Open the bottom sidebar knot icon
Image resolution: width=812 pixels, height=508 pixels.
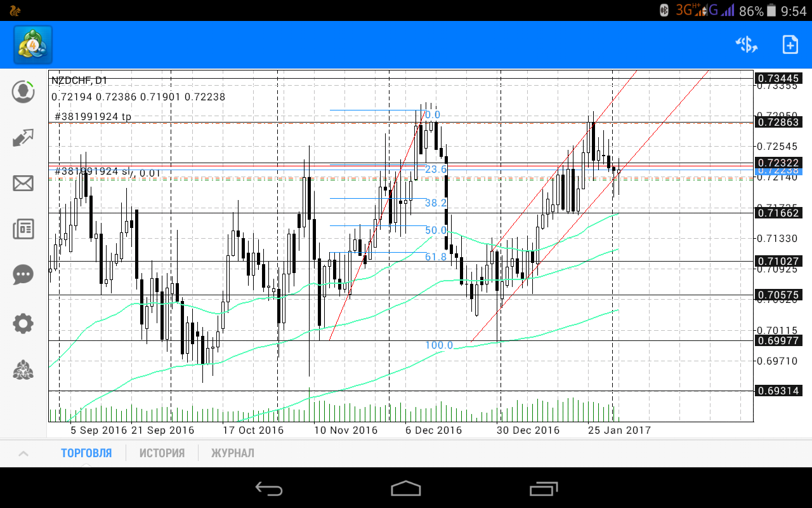(23, 370)
